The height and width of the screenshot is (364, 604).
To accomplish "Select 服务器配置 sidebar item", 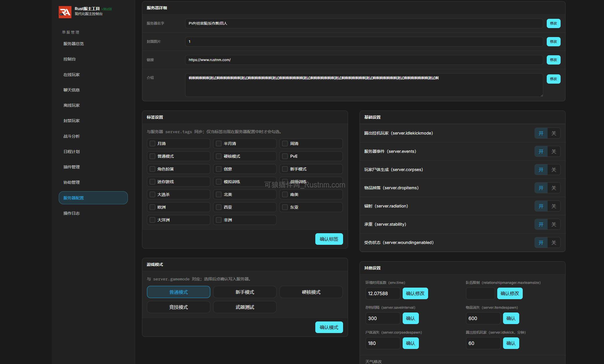I will 93,198.
